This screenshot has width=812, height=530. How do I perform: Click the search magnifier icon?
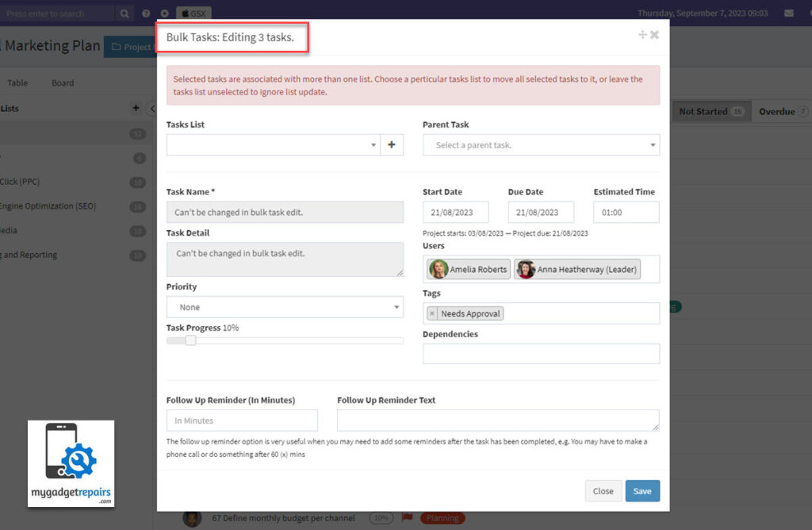(124, 13)
